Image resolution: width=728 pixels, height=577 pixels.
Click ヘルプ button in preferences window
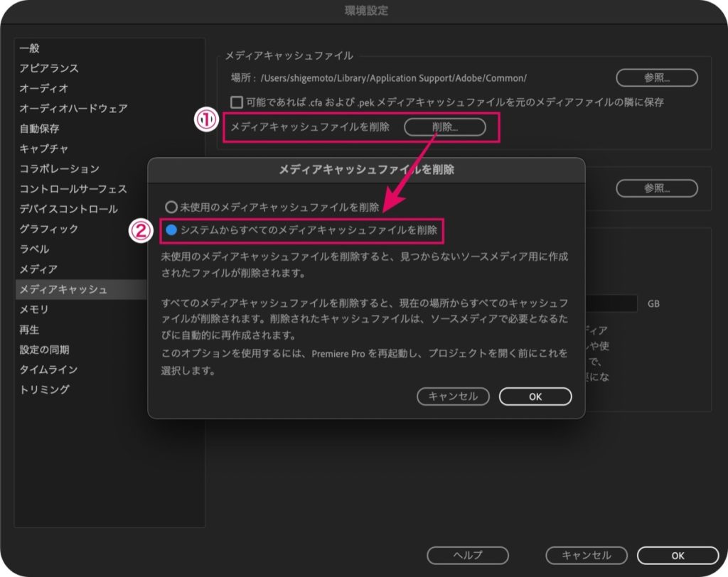click(x=468, y=555)
